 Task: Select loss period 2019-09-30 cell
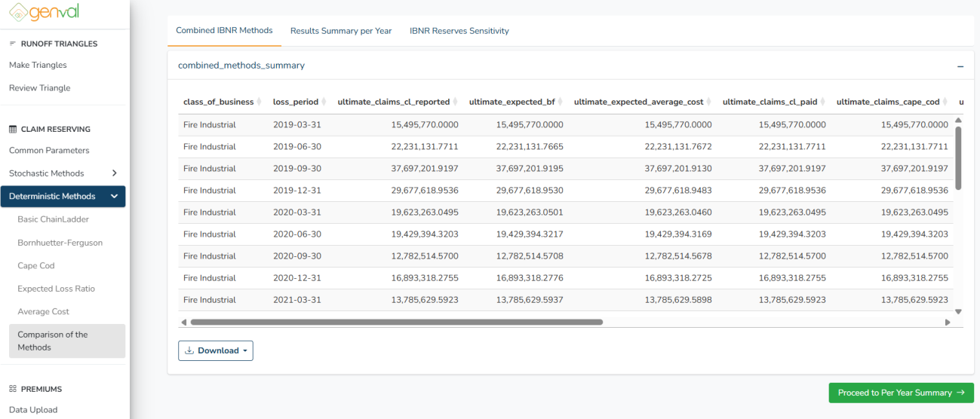click(297, 169)
